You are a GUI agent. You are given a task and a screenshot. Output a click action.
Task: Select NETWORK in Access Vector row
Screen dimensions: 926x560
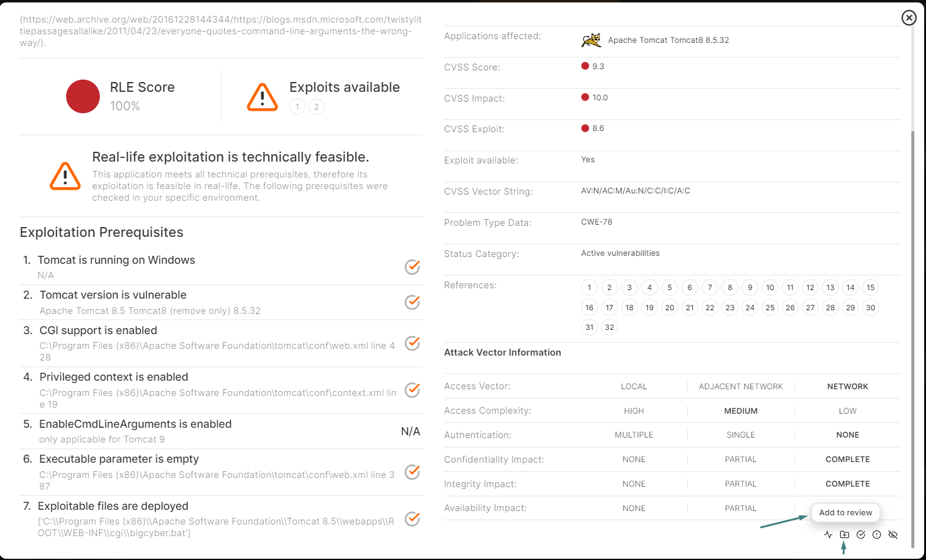848,387
